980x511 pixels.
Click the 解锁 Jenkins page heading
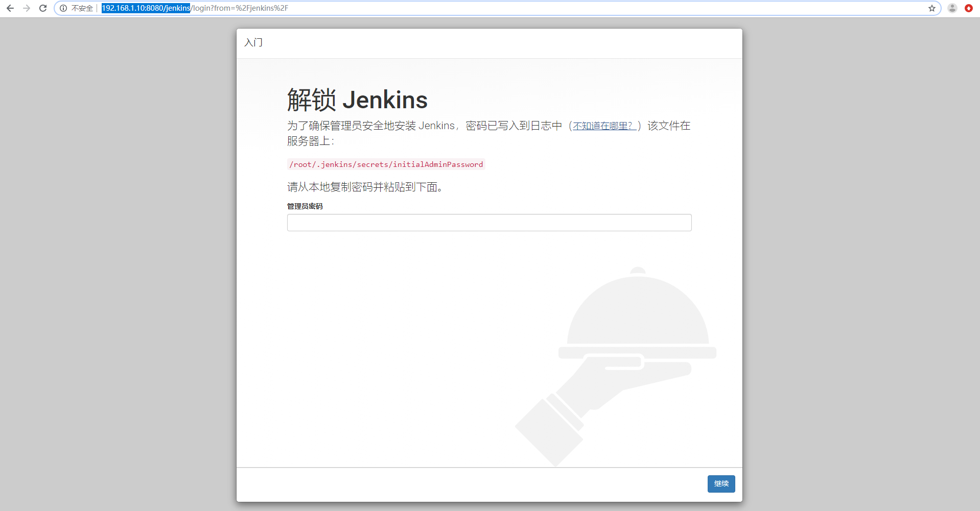pos(357,100)
